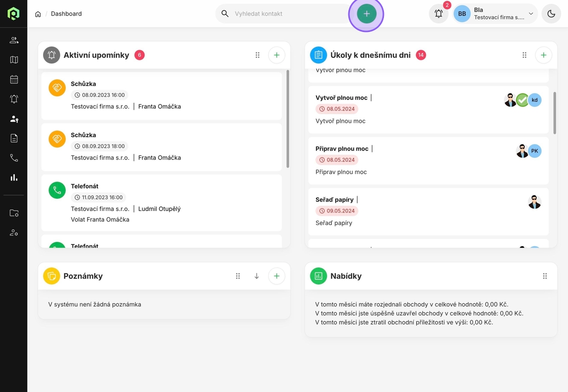Viewport: 568px width, 392px height.
Task: Open the contacts people icon in sidebar
Action: click(14, 40)
